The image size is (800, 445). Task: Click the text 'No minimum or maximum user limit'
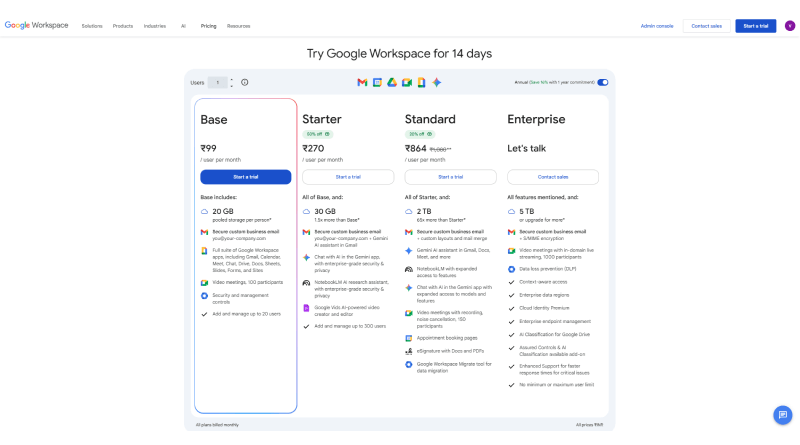[x=557, y=385]
